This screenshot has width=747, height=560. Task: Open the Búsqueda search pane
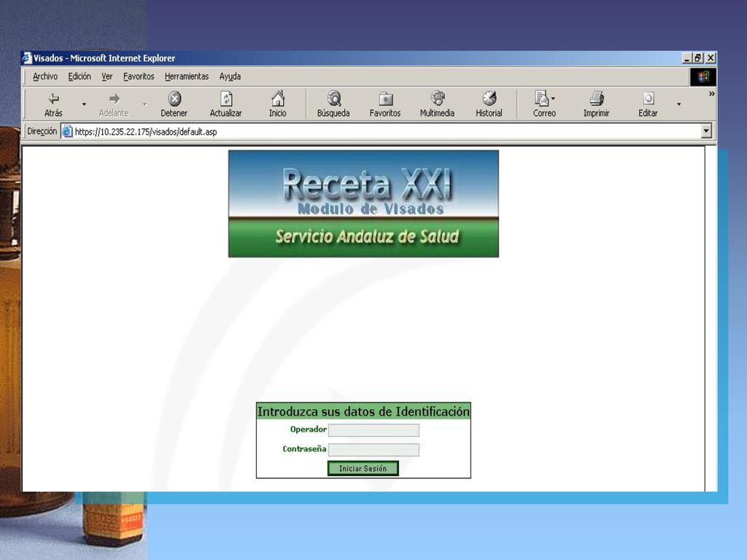pos(333,104)
